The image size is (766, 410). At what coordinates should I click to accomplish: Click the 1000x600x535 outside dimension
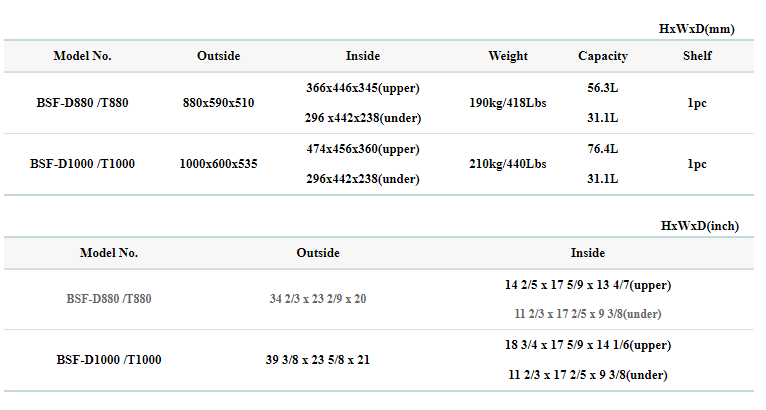[218, 164]
